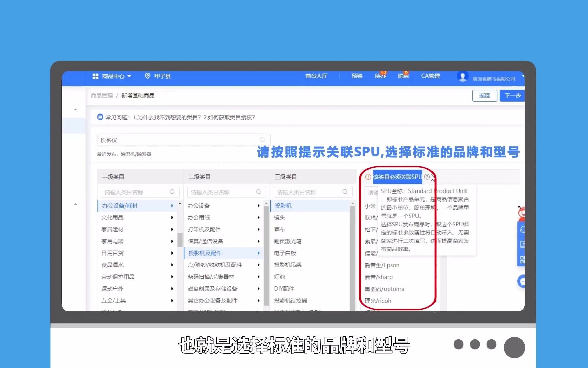Screen dimensions: 588x368
Task: Choose brand 理光/ricoh
Action: [378, 301]
